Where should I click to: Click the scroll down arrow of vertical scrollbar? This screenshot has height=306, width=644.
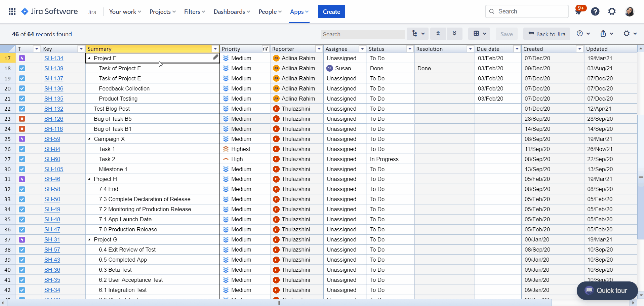[x=641, y=295]
